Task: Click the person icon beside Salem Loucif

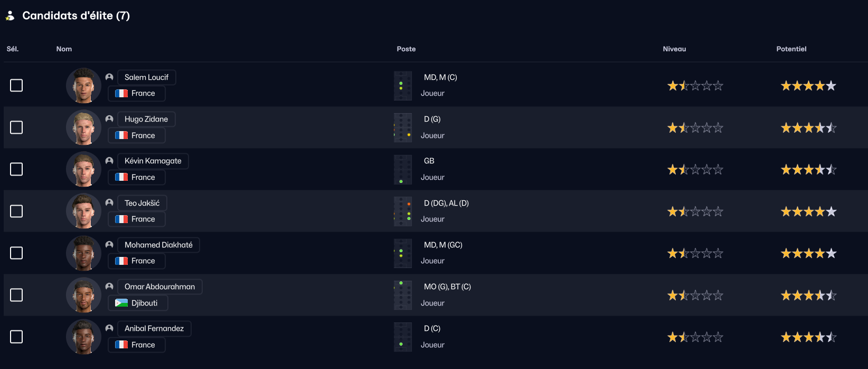Action: (109, 77)
